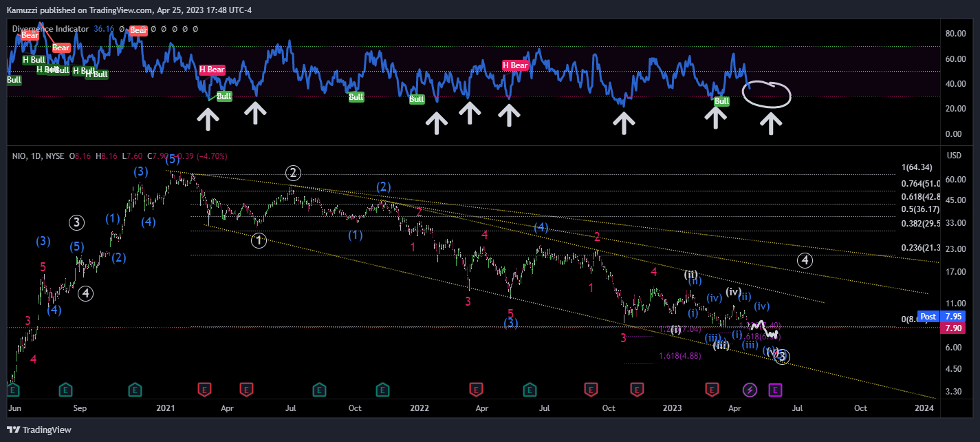Click the 2024 label on the time axis
Screen dimensions: 980x442
click(x=924, y=408)
